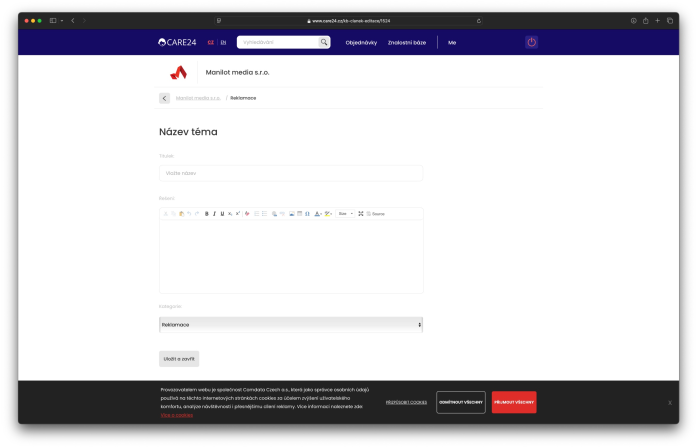The height and width of the screenshot is (448, 697).
Task: Open the background highlight color picker
Action: (327, 214)
